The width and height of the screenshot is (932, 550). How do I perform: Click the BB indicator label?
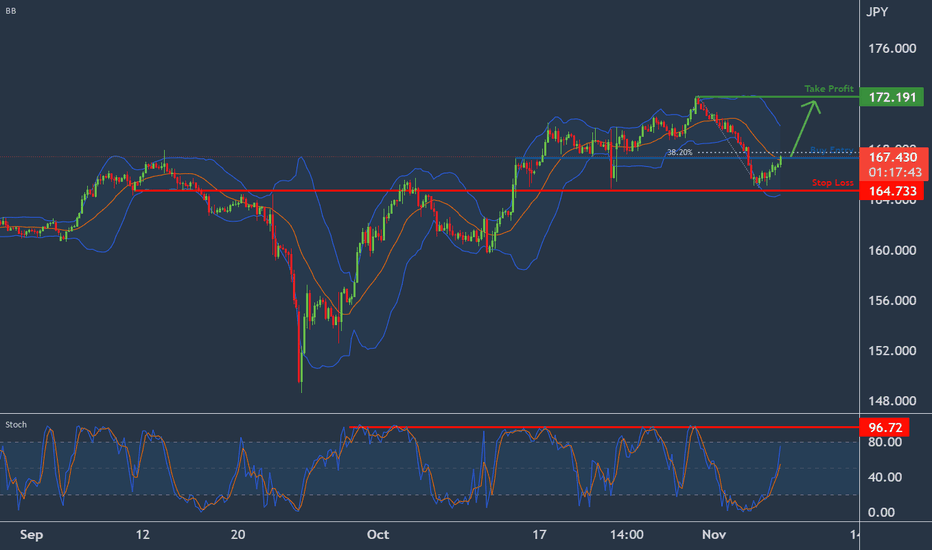click(x=11, y=11)
